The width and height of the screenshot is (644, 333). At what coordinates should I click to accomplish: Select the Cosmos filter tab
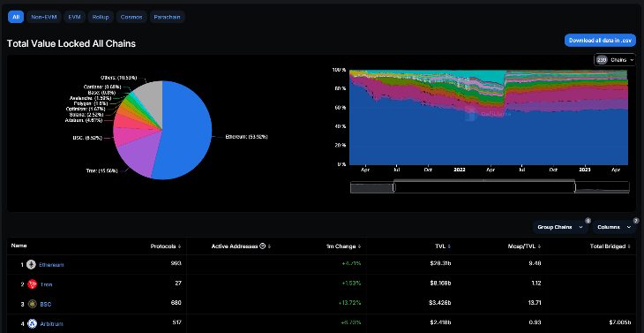131,17
